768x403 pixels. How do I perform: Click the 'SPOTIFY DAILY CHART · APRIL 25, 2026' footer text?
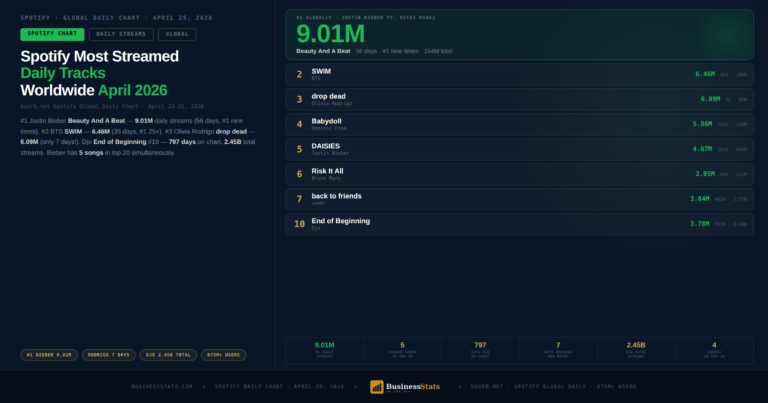[x=279, y=386]
